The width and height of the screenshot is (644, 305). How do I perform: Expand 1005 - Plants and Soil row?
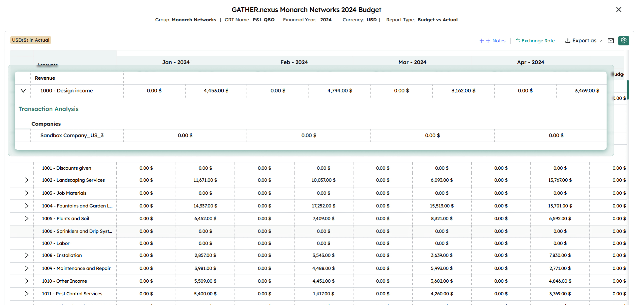(x=26, y=218)
